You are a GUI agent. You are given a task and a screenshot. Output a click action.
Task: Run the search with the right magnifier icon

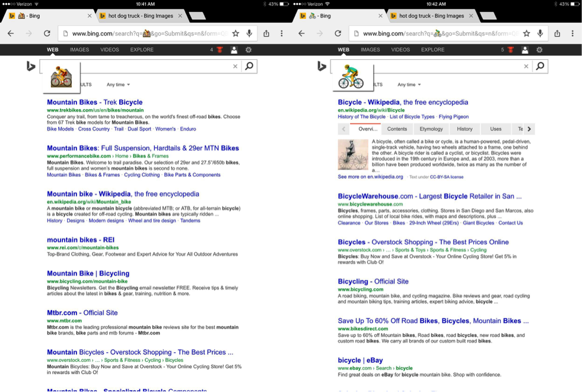[x=540, y=66]
